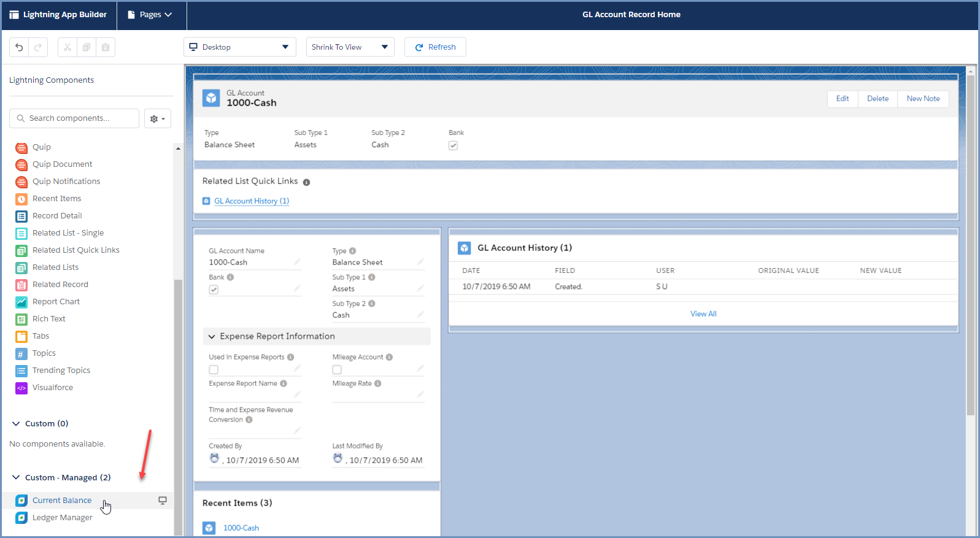
Task: Toggle the Bank checkbox in detail section
Action: click(x=214, y=290)
